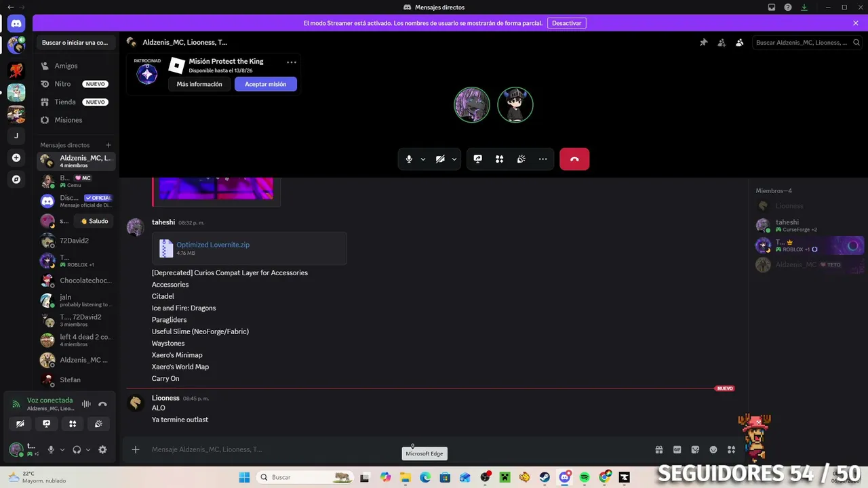Toggle camera in bottom-left voice panel

coord(20,424)
